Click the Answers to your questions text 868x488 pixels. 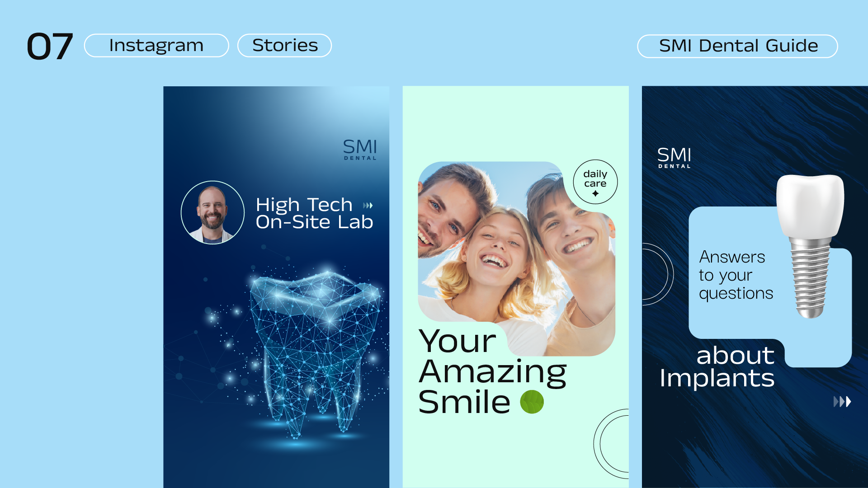tap(736, 275)
